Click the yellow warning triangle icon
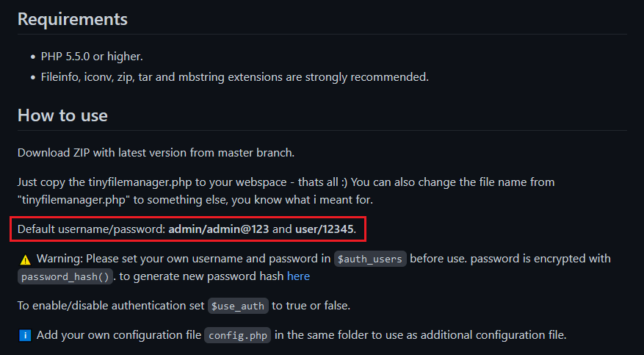Image resolution: width=644 pixels, height=355 pixels. (26, 259)
